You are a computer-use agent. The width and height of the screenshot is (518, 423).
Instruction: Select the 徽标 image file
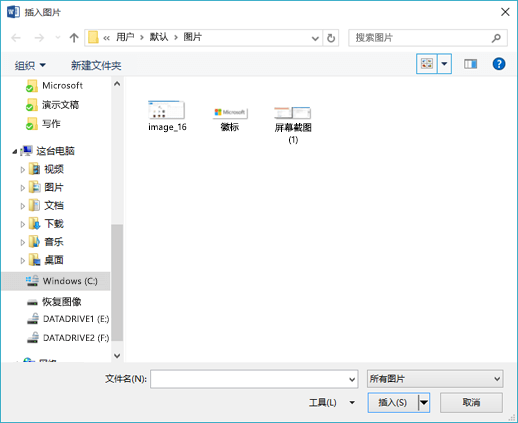coord(230,119)
